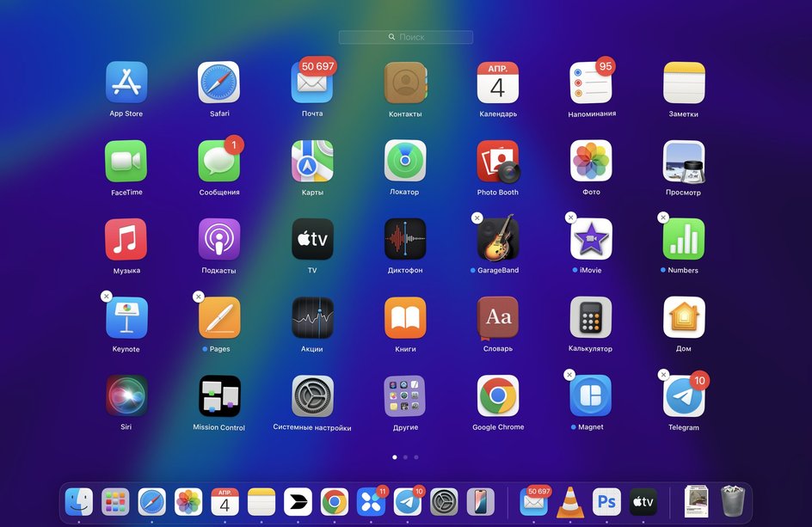Open the Подкасты app
This screenshot has height=527, width=812.
tap(219, 239)
